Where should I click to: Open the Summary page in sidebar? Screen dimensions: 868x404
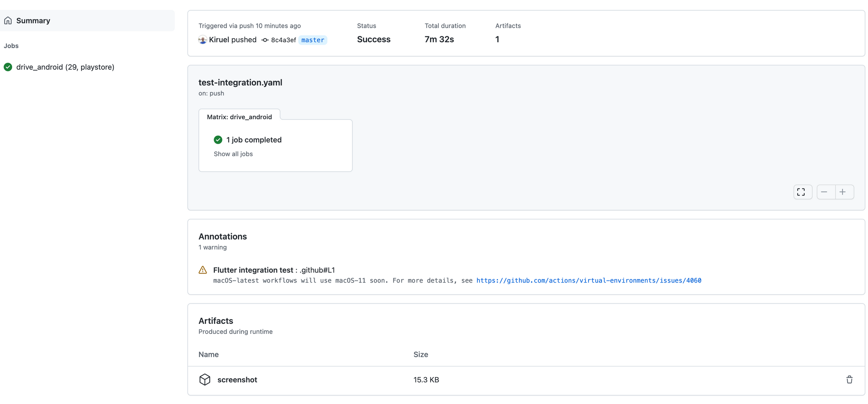coord(87,20)
